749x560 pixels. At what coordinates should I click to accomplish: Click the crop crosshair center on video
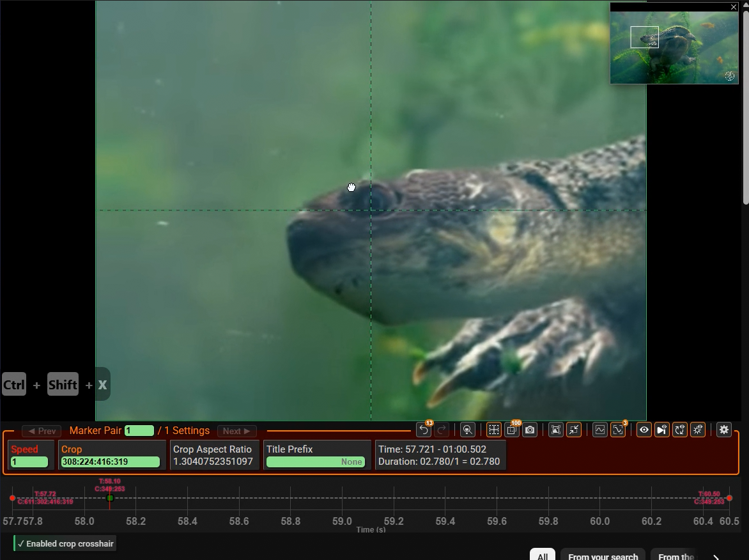(371, 210)
